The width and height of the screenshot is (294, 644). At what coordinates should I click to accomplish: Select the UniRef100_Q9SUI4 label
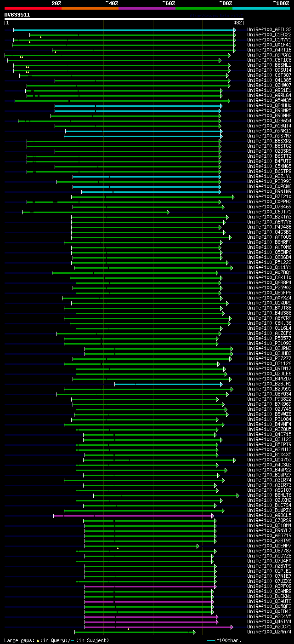[x=269, y=70]
